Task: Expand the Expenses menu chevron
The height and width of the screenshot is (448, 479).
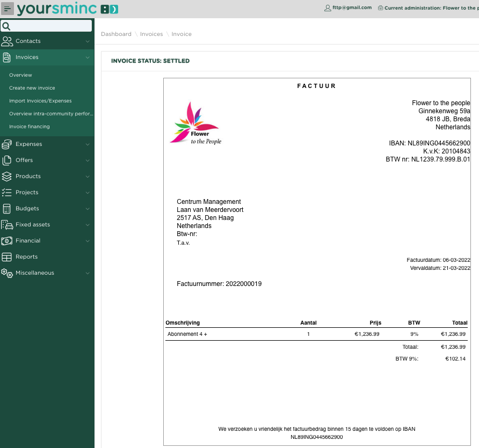Action: coord(88,144)
